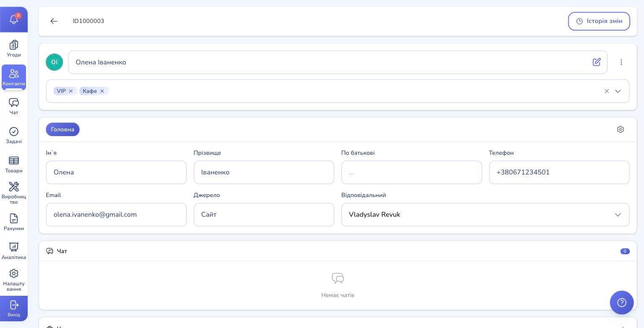644x328 pixels.
Task: Open the notifications bell
Action: [14, 19]
